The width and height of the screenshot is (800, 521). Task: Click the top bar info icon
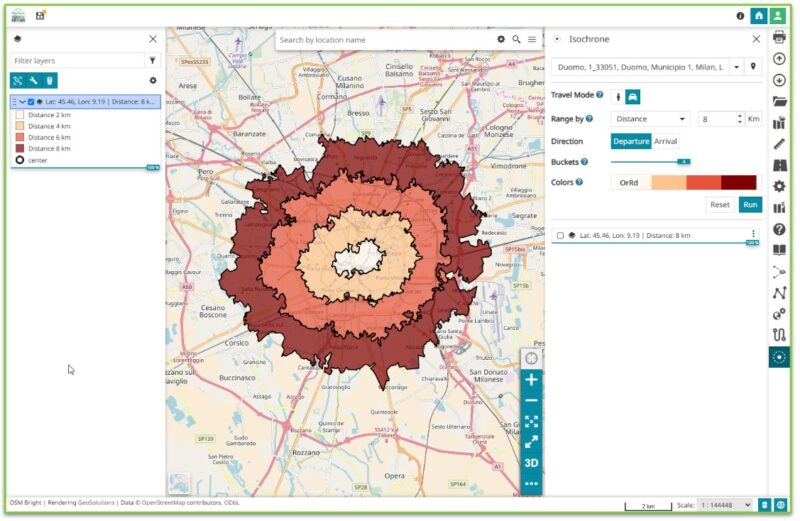pos(740,16)
